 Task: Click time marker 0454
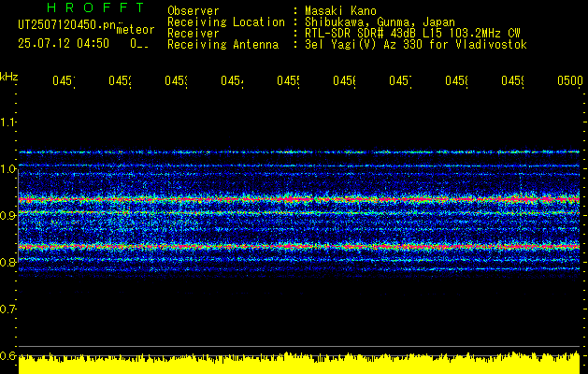(x=232, y=81)
